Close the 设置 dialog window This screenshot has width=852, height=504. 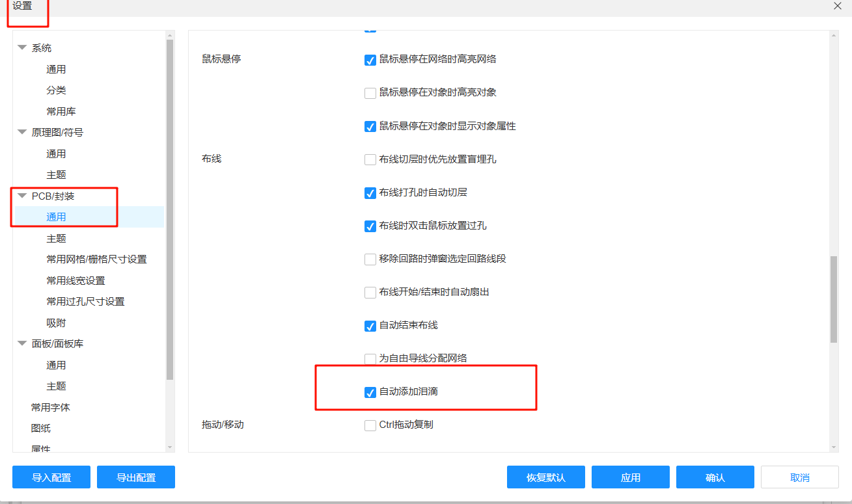838,6
